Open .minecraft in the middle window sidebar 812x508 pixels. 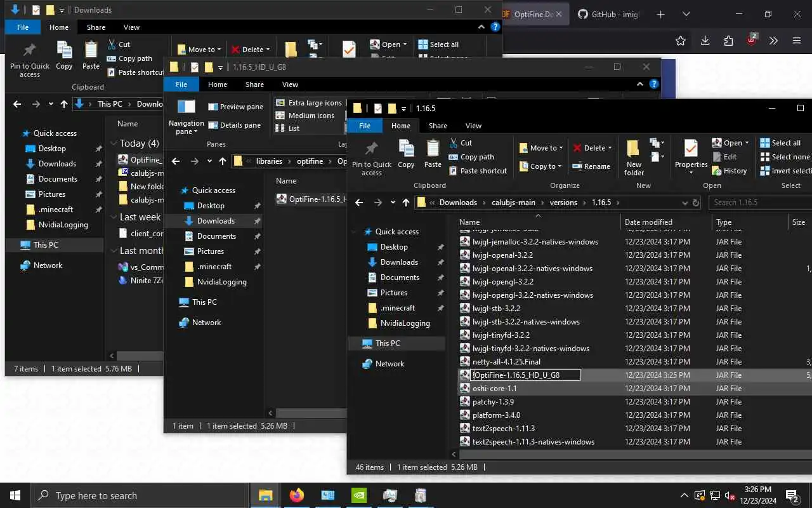(214, 267)
